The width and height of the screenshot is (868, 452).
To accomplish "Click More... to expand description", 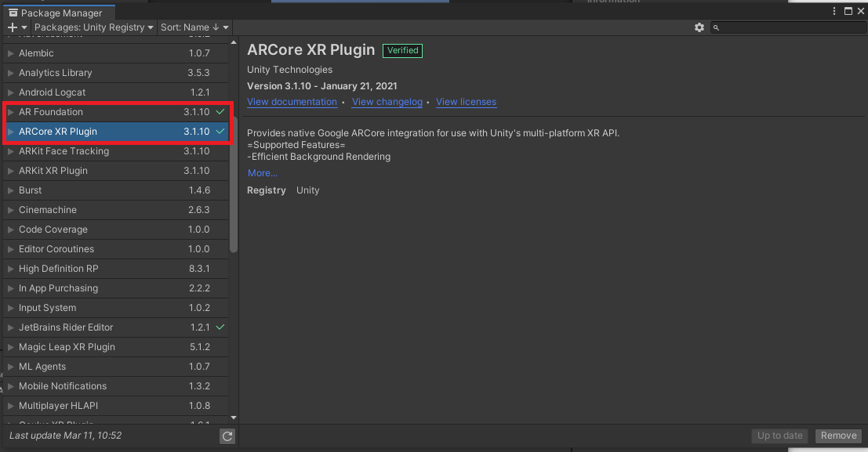I will coord(263,173).
